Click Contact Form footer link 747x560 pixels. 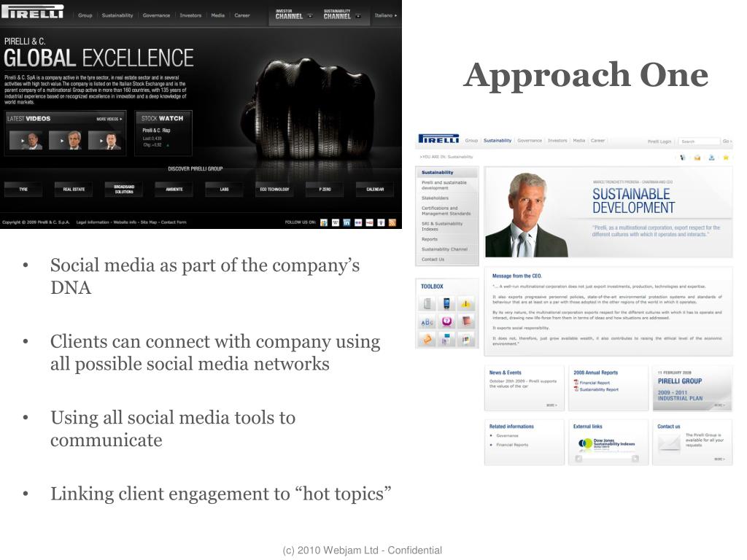174,222
